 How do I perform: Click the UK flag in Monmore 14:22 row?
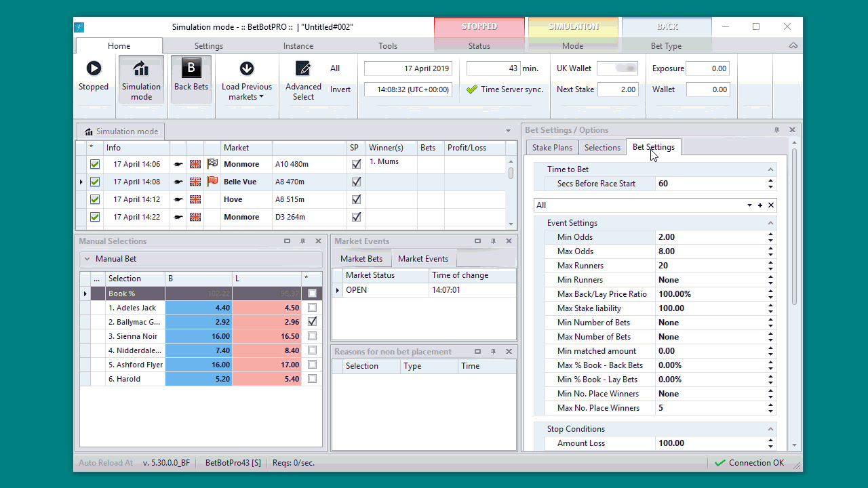point(195,217)
